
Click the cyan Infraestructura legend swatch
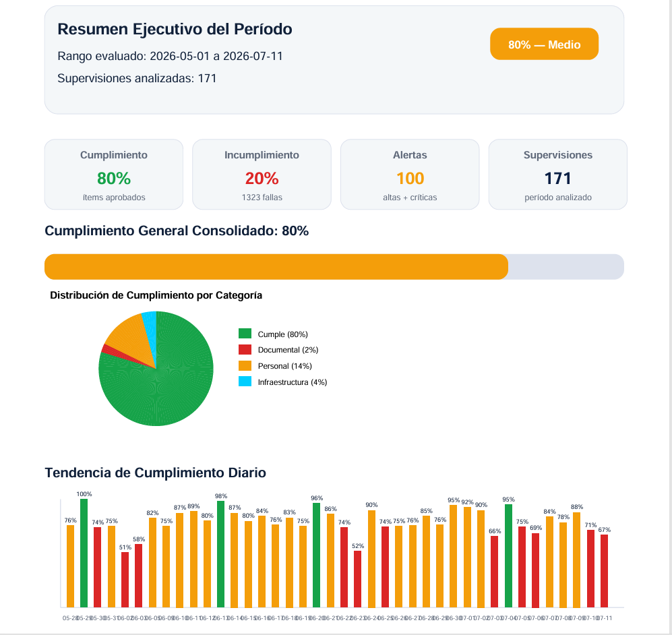coord(245,382)
